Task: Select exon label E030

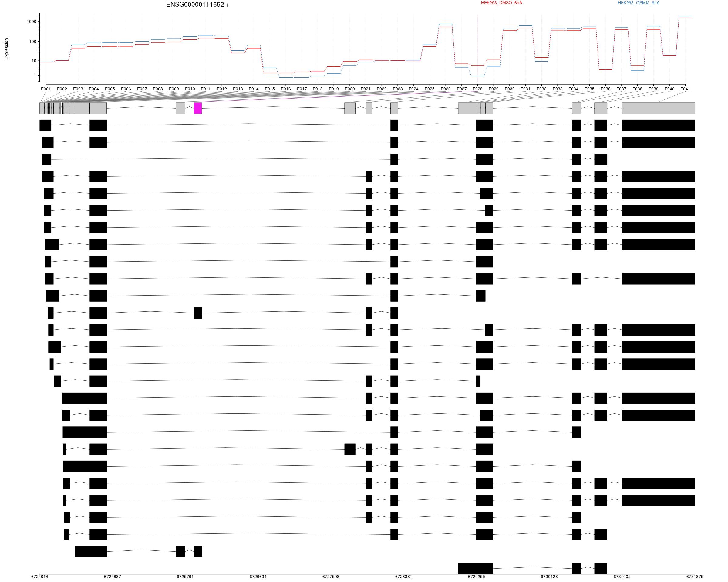Action: (510, 89)
